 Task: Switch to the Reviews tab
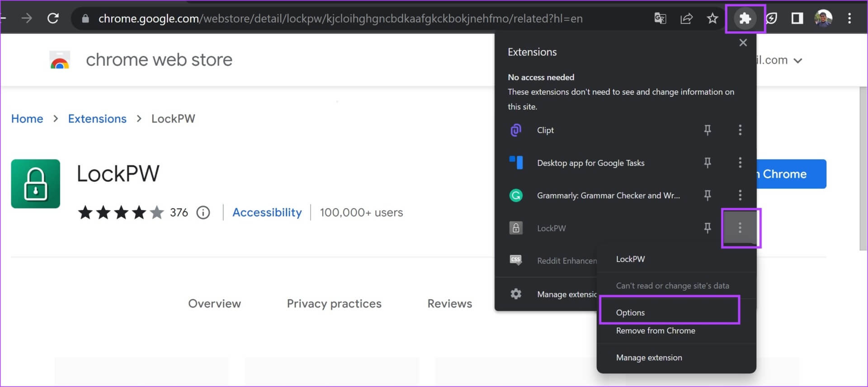coord(449,303)
